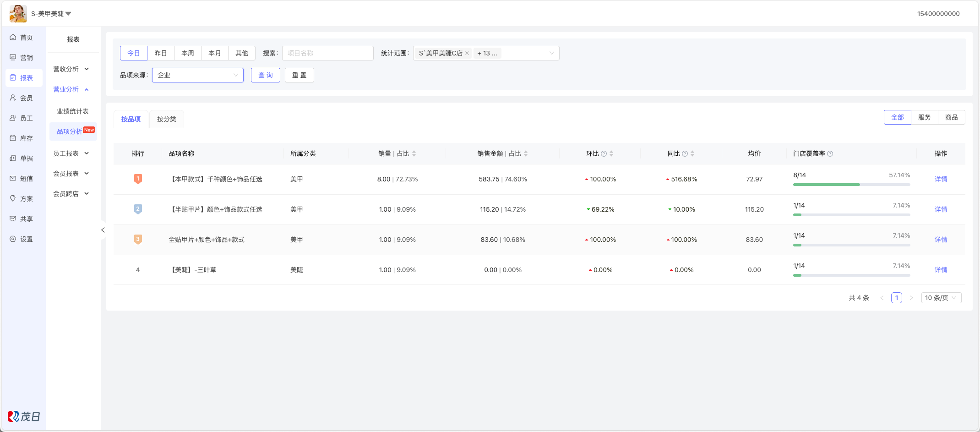Expand the 营收分析 menu group
The height and width of the screenshot is (432, 980).
coord(71,69)
